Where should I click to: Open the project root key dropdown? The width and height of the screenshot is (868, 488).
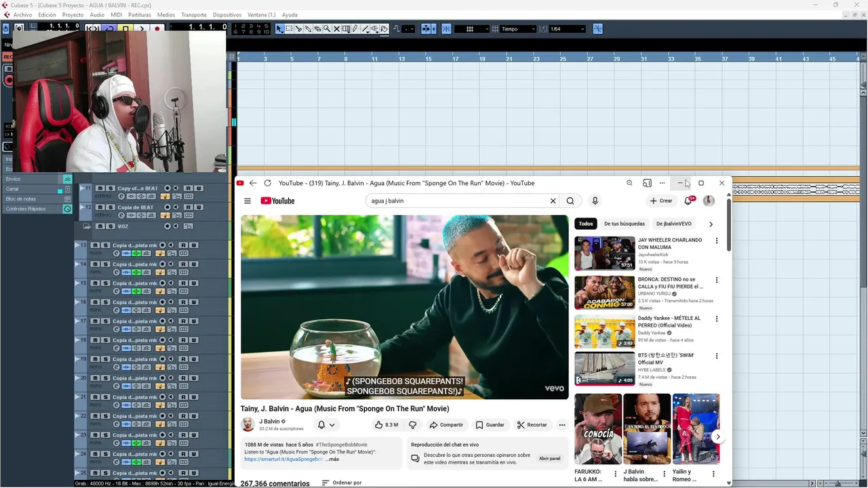[x=408, y=29]
